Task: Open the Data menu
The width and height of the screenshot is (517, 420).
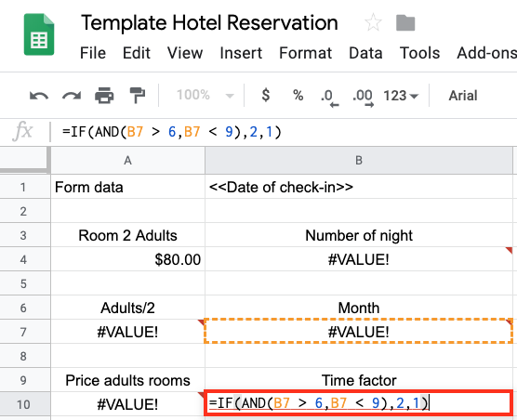Action: (x=365, y=53)
